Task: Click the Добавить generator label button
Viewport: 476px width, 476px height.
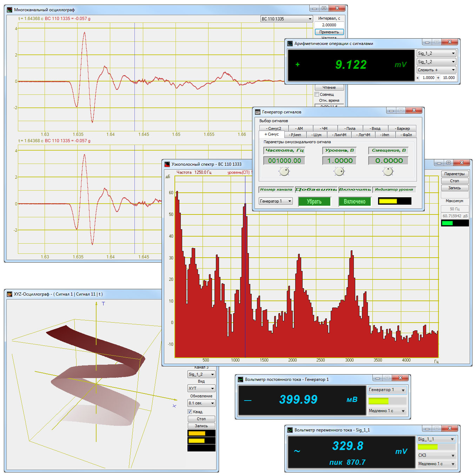Action: click(316, 190)
